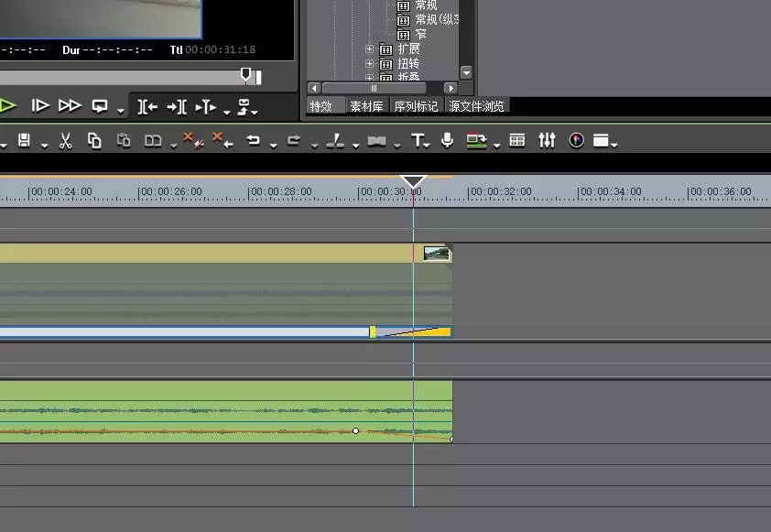Click the fast forward button
The height and width of the screenshot is (532, 771).
point(70,105)
